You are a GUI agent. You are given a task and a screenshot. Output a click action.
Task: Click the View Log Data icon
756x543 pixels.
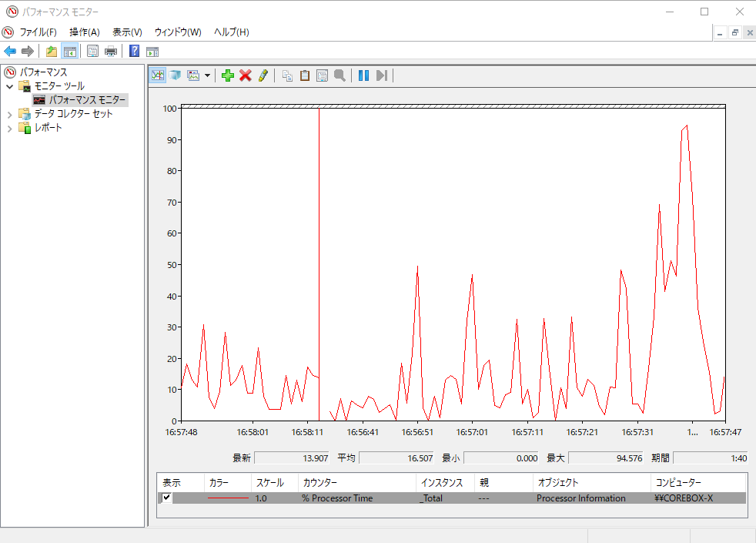[175, 75]
